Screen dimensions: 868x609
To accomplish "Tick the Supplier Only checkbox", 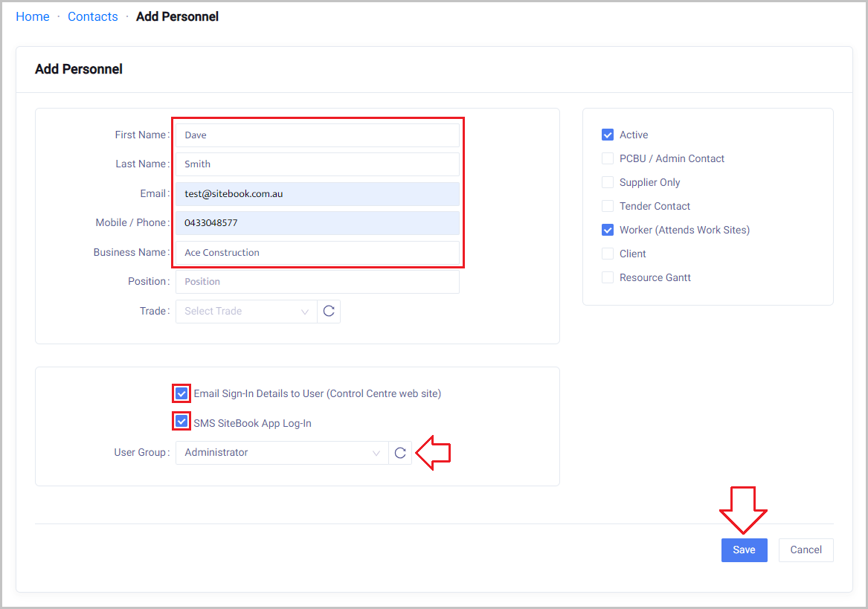I will point(608,182).
